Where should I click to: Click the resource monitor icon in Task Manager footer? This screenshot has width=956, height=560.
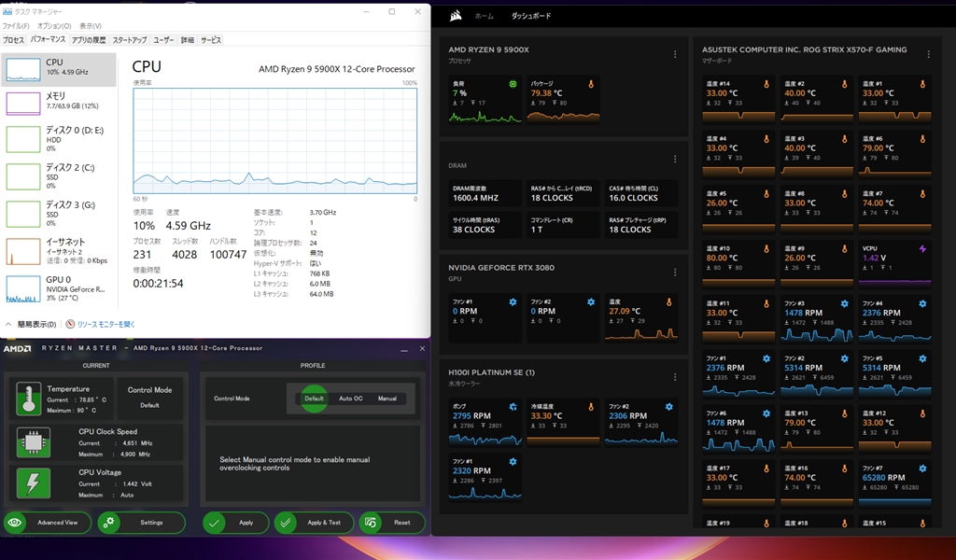click(x=70, y=324)
